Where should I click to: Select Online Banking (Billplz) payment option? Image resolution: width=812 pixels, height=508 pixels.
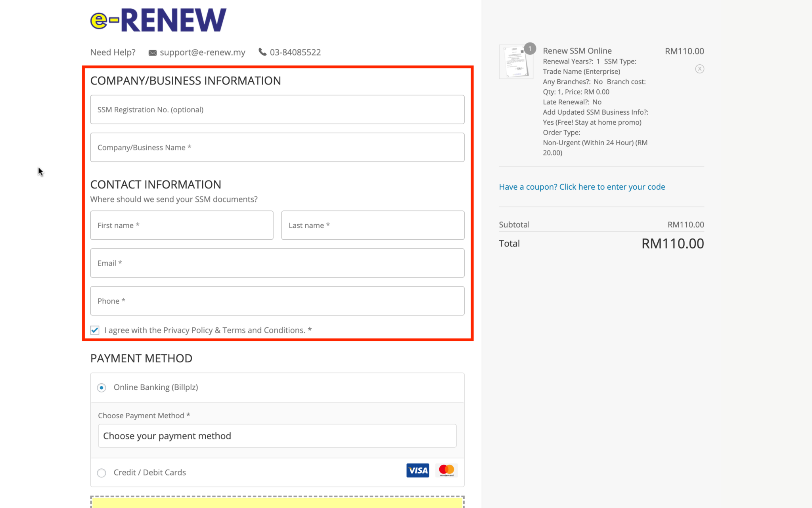[x=101, y=387]
